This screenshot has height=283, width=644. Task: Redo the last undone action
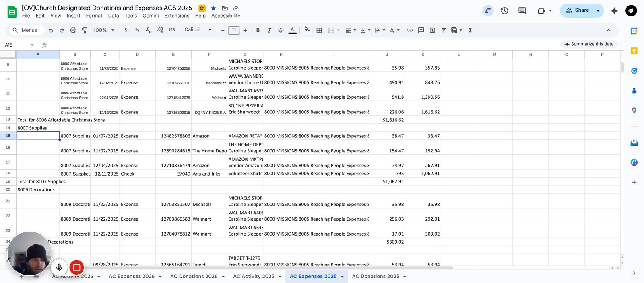pyautogui.click(x=62, y=30)
